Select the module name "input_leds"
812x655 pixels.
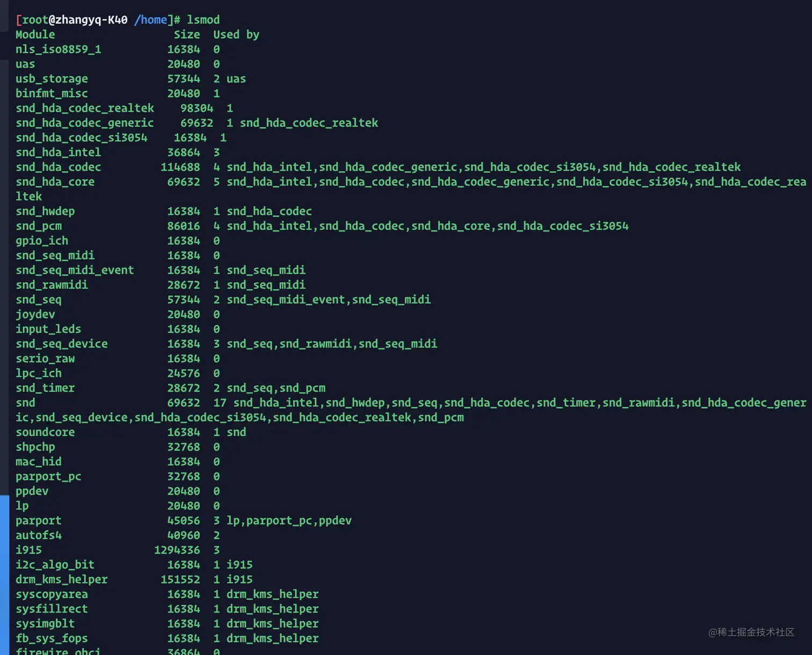[48, 329]
